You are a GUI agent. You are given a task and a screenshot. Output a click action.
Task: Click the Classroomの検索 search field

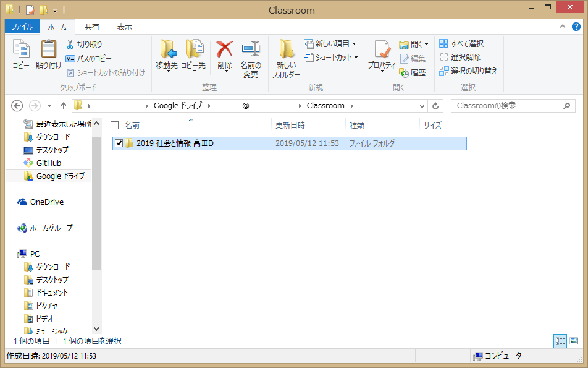pyautogui.click(x=513, y=106)
